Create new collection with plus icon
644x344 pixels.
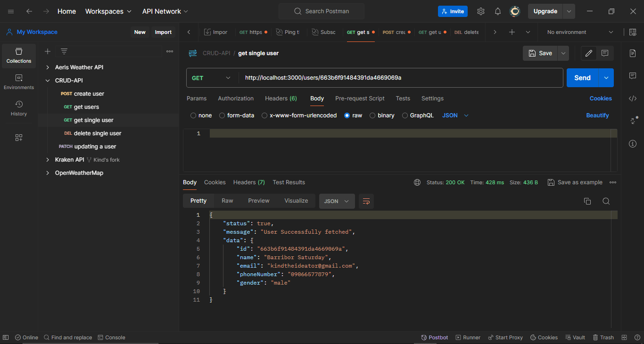48,51
